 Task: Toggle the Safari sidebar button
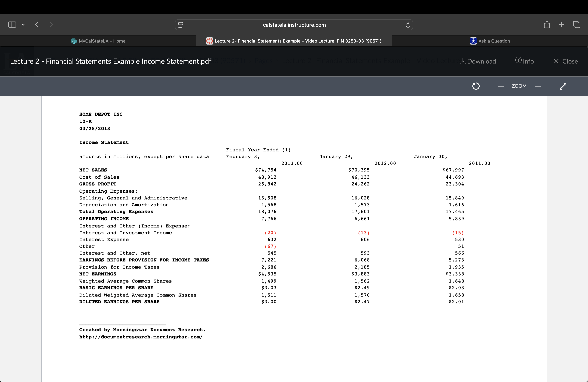12,25
